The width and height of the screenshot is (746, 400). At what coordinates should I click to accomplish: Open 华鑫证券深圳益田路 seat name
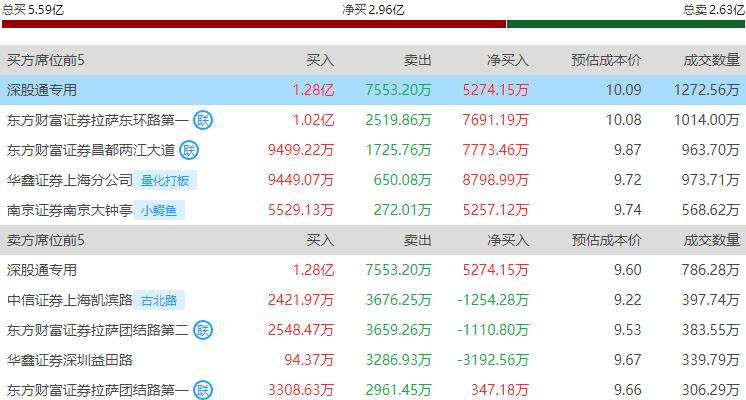69,360
